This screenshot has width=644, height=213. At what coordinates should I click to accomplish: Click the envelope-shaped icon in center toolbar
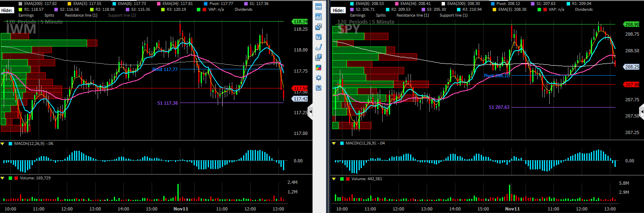[x=319, y=37]
